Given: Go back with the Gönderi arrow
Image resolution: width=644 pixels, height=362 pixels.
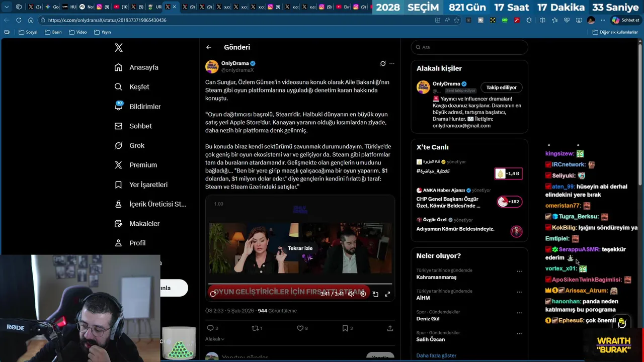Looking at the screenshot, I should 209,47.
